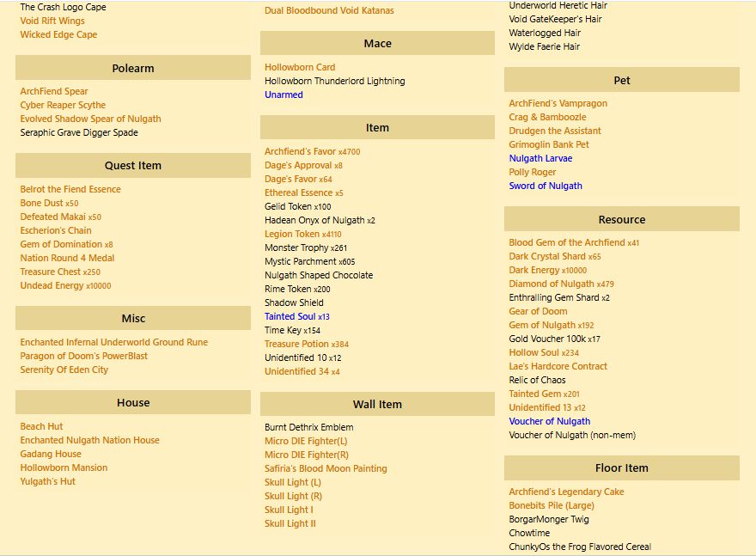Click the Bone Dust x50 link
This screenshot has height=556, width=756.
pos(49,203)
